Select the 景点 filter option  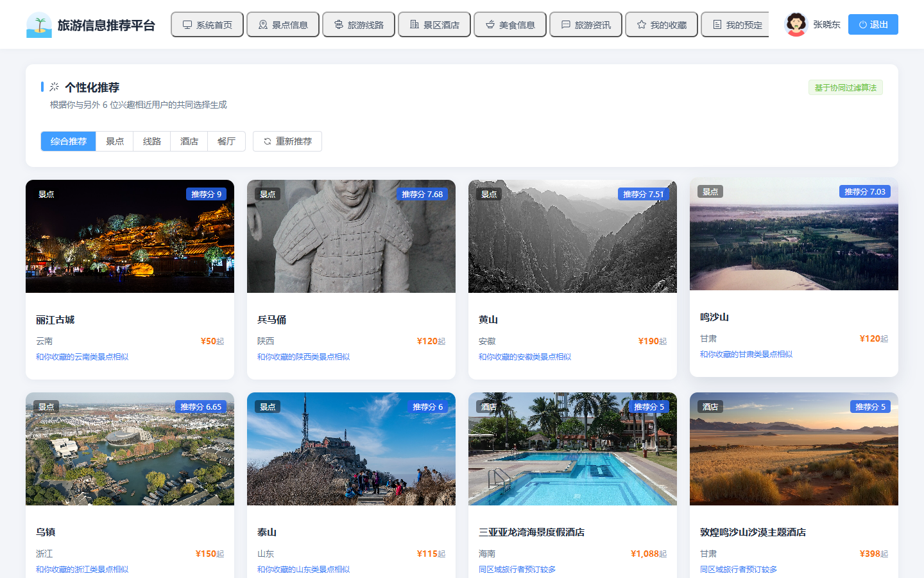tap(115, 141)
